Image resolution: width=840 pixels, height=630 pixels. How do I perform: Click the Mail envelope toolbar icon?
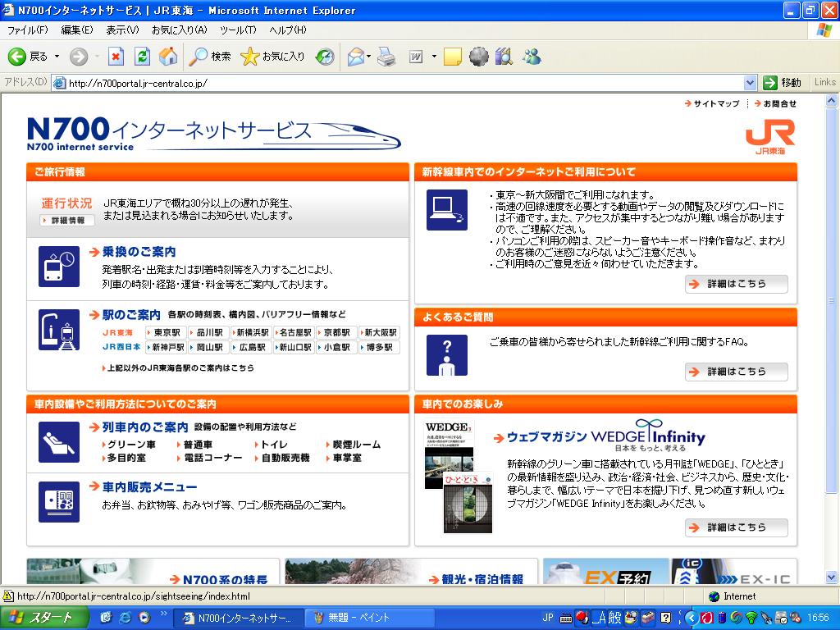click(x=356, y=57)
